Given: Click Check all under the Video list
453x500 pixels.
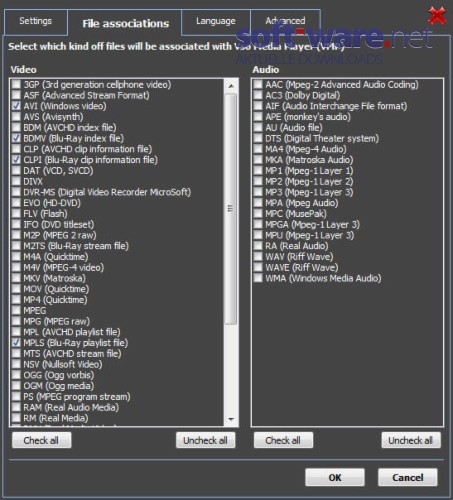Looking at the screenshot, I should [41, 440].
